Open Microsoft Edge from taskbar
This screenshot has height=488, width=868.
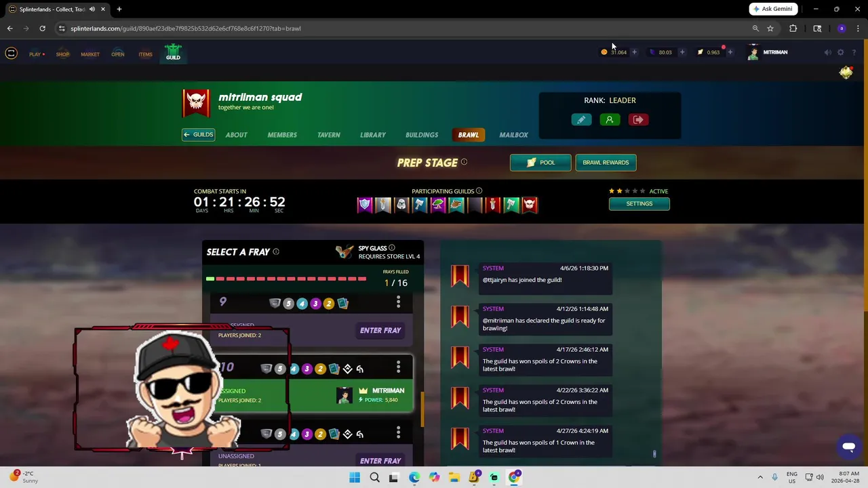[x=414, y=477]
